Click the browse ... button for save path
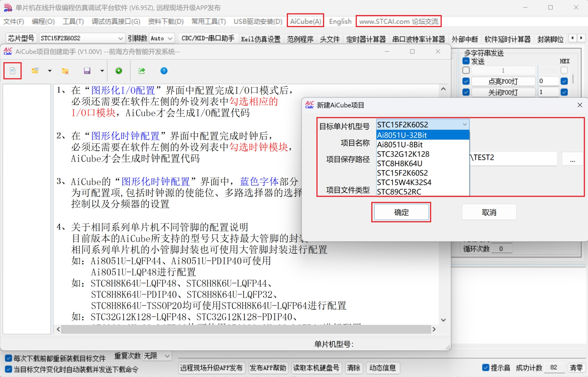Image resolution: width=588 pixels, height=377 pixels. (572, 159)
